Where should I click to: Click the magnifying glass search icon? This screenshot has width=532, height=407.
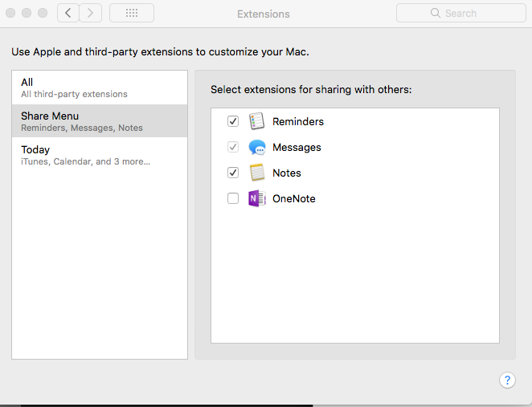436,13
